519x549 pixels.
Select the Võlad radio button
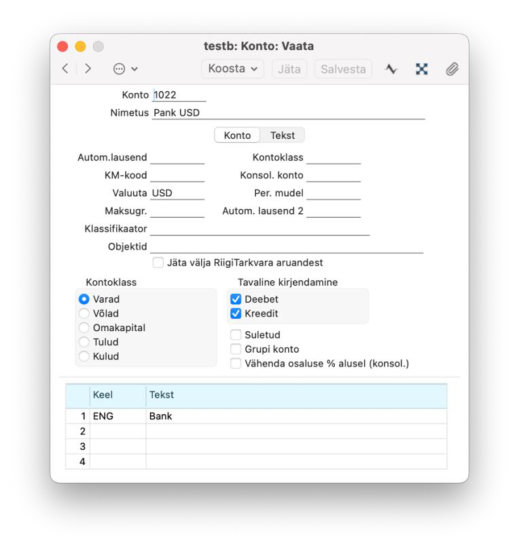pos(84,313)
